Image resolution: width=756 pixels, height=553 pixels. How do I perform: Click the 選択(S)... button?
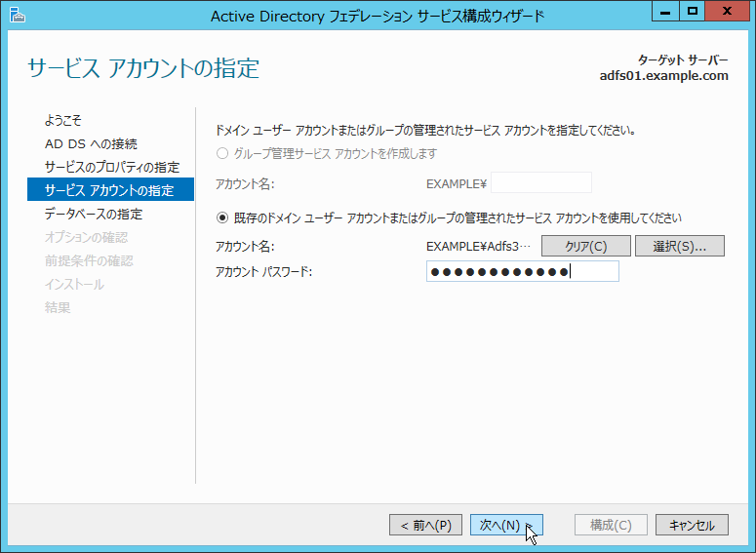click(x=679, y=246)
